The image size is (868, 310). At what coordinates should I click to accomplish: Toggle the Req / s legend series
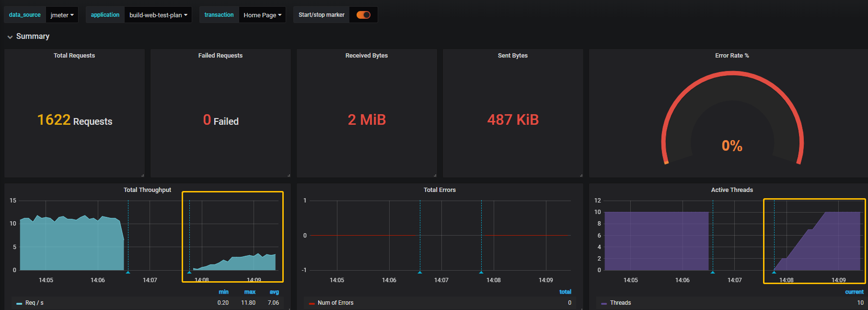pos(35,303)
